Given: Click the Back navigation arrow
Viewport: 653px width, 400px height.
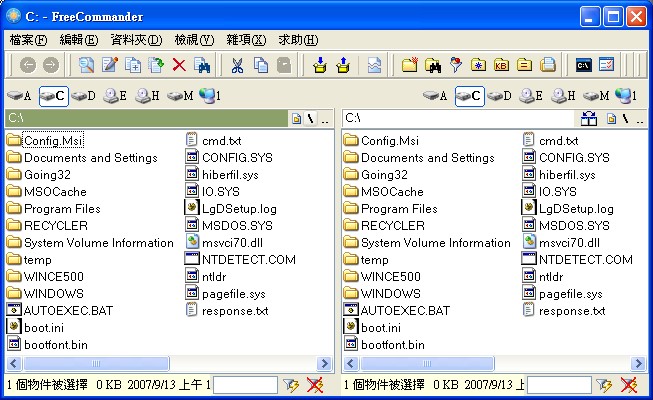Looking at the screenshot, I should pos(28,65).
